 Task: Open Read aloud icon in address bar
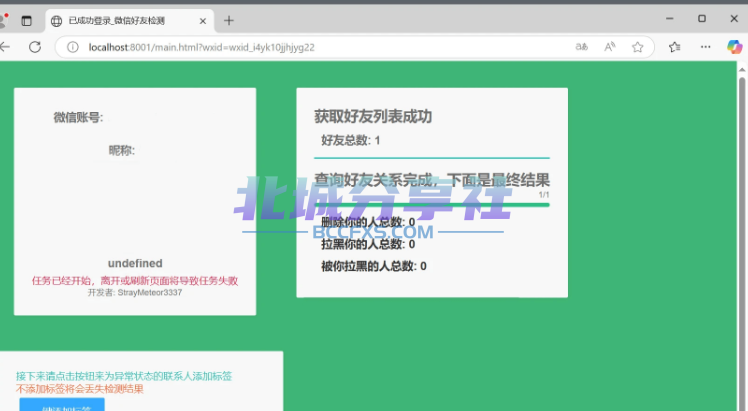pos(610,47)
